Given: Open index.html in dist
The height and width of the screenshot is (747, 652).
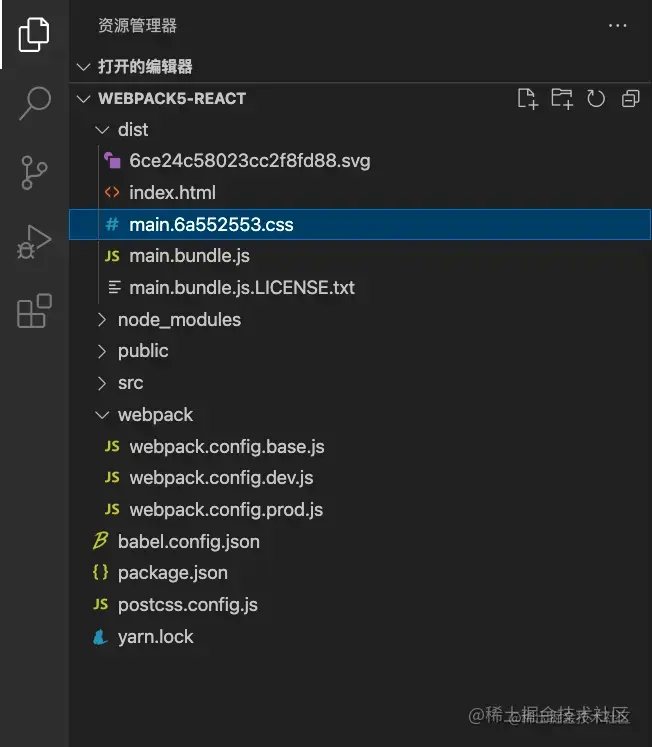Looking at the screenshot, I should [x=172, y=192].
